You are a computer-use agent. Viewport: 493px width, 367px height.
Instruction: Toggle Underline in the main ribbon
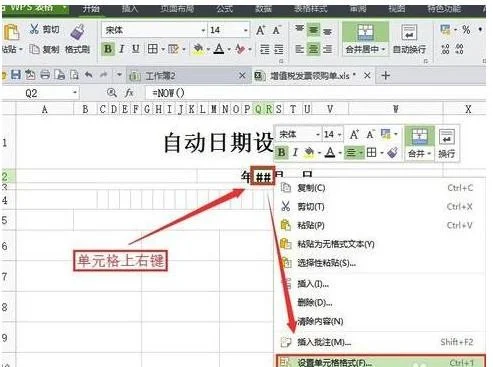135,49
